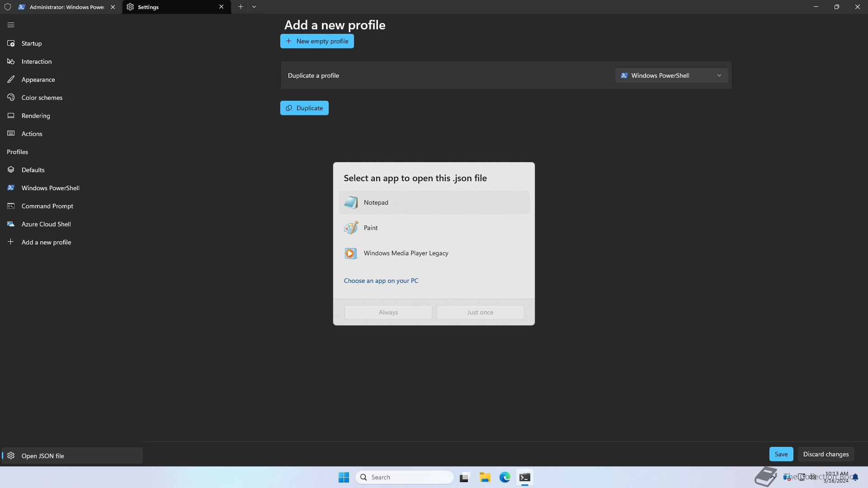The image size is (868, 488).
Task: Open File Explorer from the taskbar
Action: pos(485,477)
